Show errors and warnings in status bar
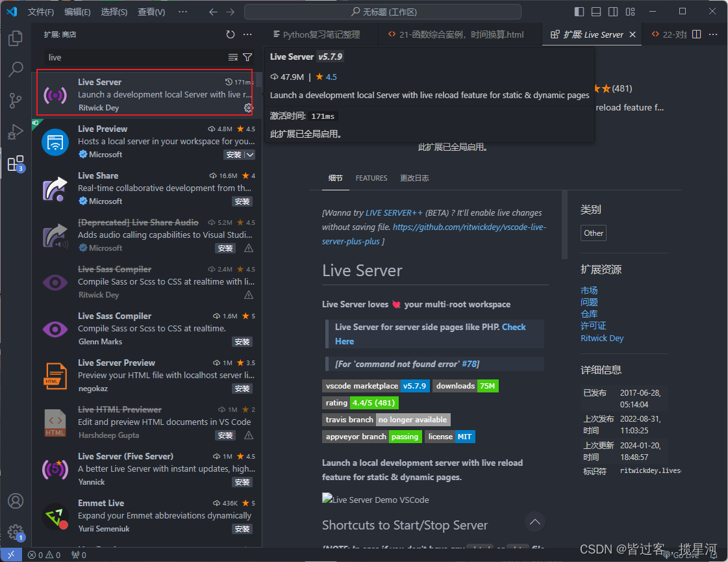The width and height of the screenshot is (728, 562). [44, 555]
